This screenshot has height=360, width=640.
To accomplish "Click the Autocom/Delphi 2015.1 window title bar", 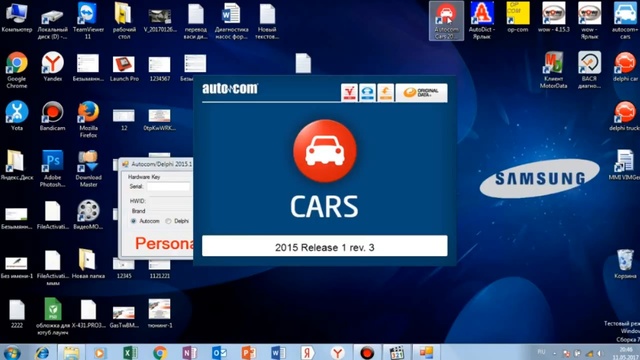I will coord(157,164).
